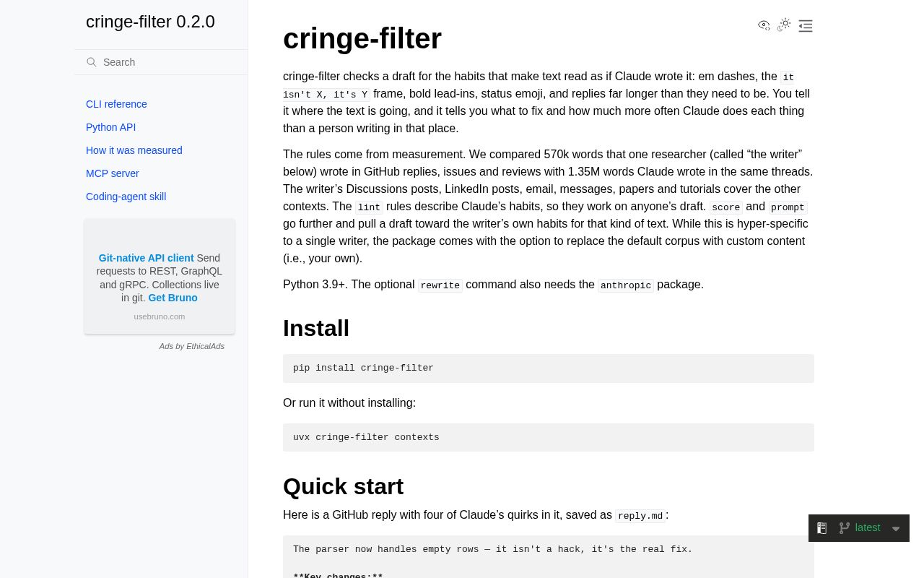Click the Read the Docs book icon

(x=821, y=528)
